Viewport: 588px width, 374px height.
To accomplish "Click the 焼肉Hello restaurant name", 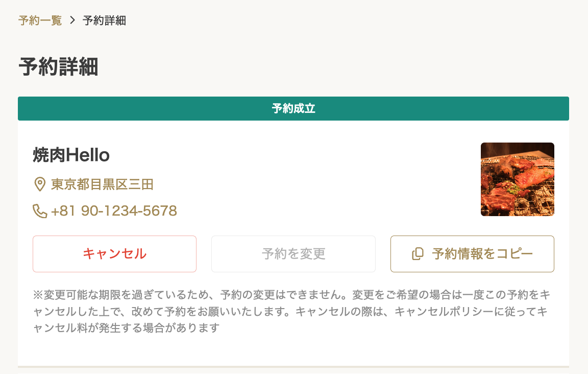I will coord(71,155).
